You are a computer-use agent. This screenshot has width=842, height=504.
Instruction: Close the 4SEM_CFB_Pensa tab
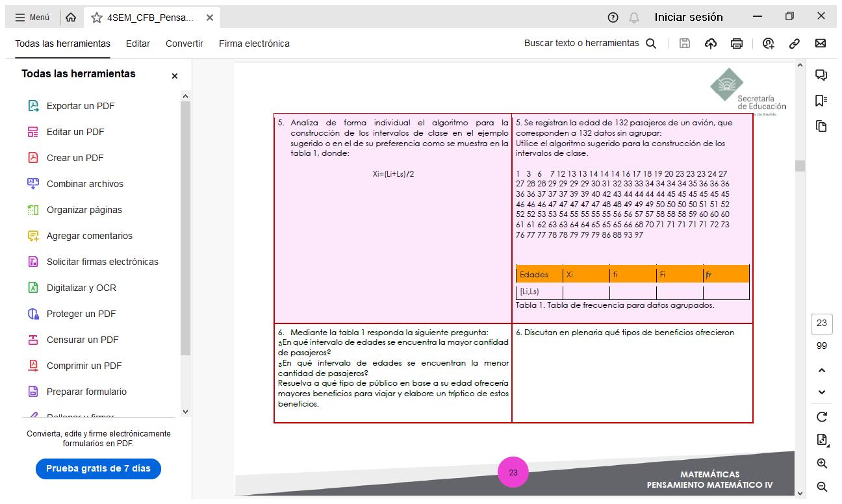click(209, 18)
